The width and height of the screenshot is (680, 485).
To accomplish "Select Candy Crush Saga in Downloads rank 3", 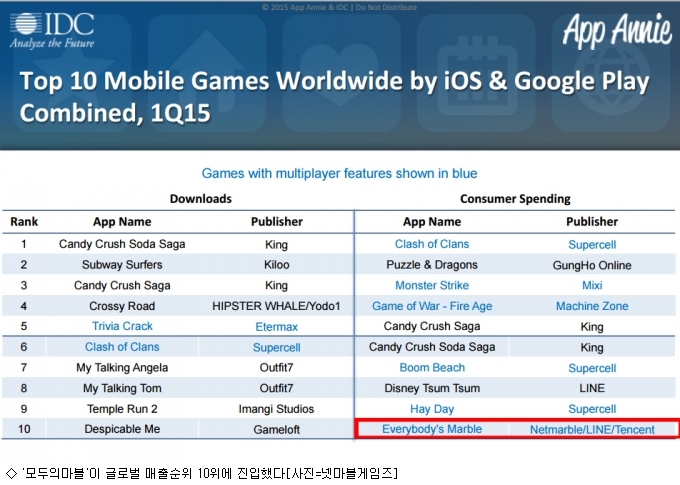I will point(122,285).
